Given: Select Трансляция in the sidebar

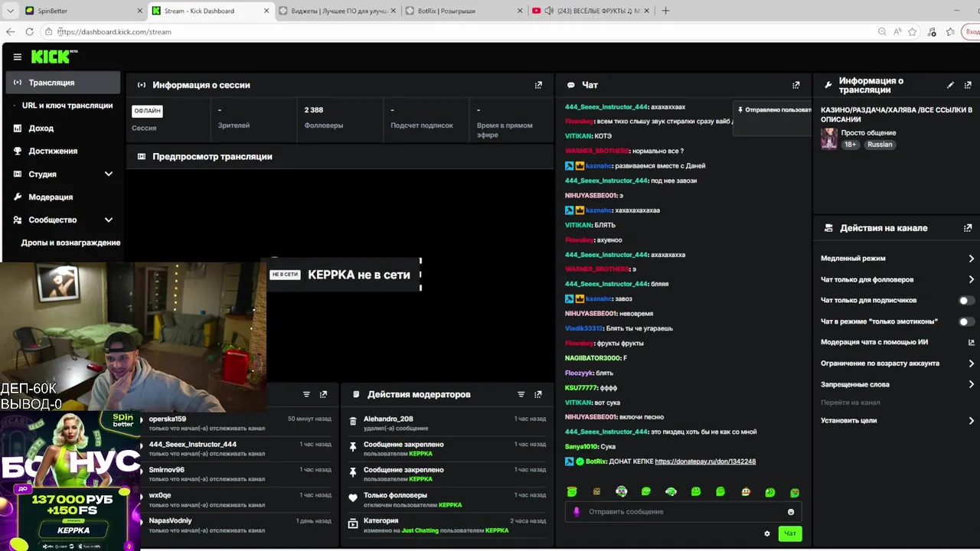Looking at the screenshot, I should pyautogui.click(x=63, y=82).
